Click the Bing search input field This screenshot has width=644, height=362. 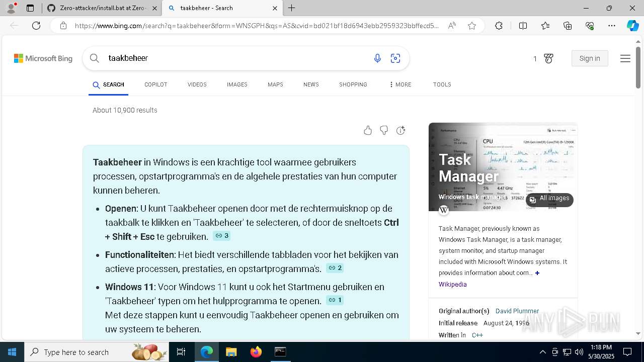click(x=236, y=58)
